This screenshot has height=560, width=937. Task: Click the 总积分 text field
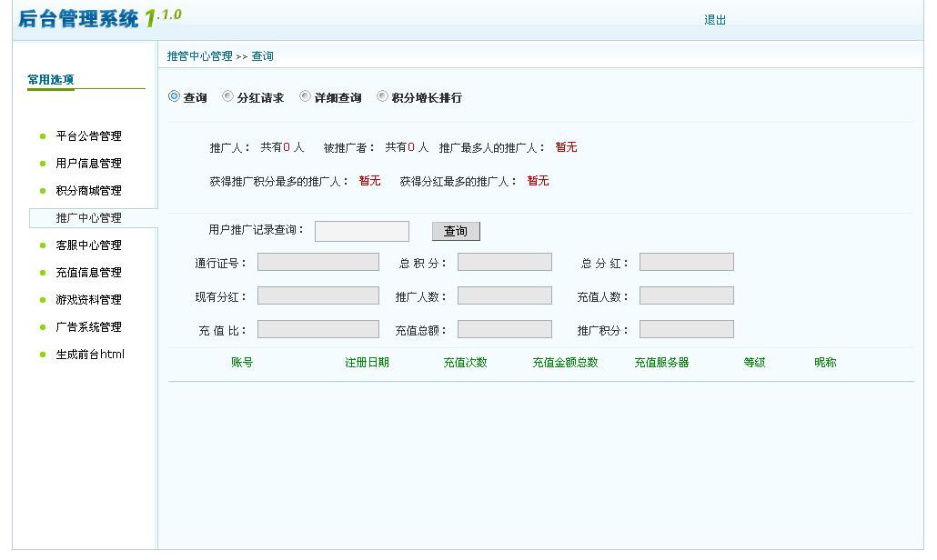pos(504,262)
